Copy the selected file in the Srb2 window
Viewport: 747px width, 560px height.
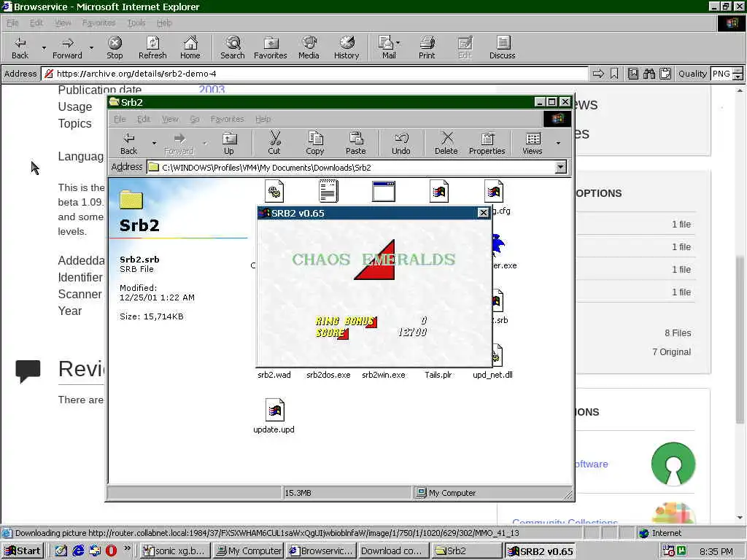(315, 144)
